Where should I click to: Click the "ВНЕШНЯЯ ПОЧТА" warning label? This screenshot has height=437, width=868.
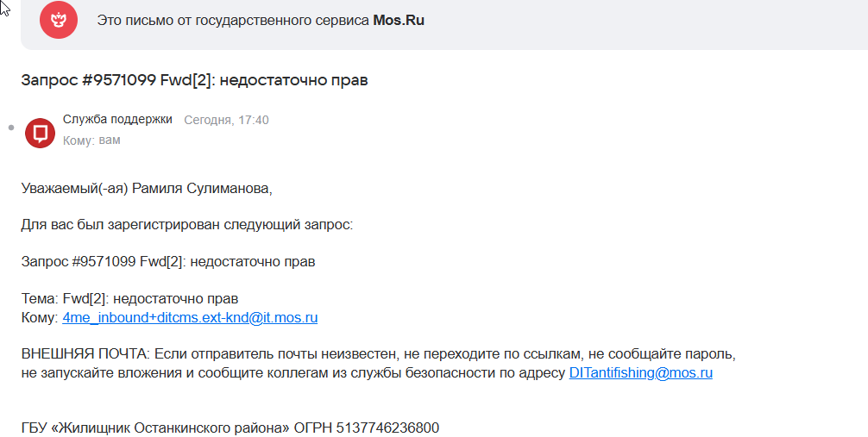(85, 354)
